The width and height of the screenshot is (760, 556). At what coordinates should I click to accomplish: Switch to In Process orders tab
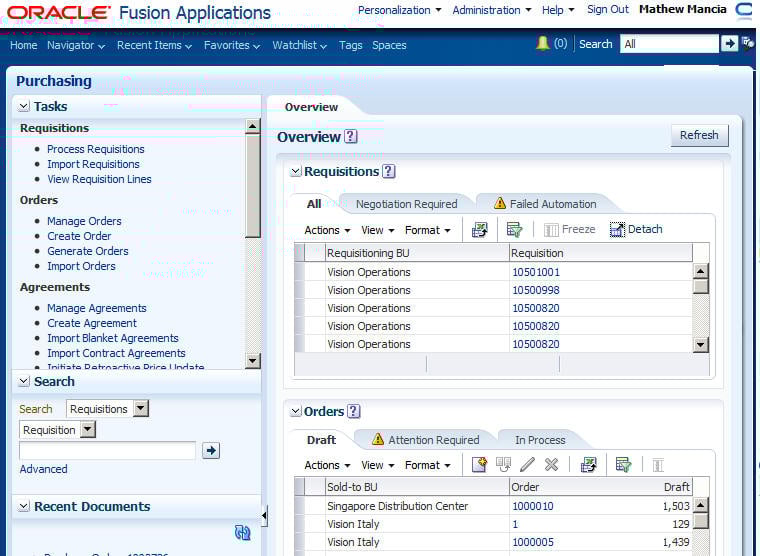click(x=540, y=440)
